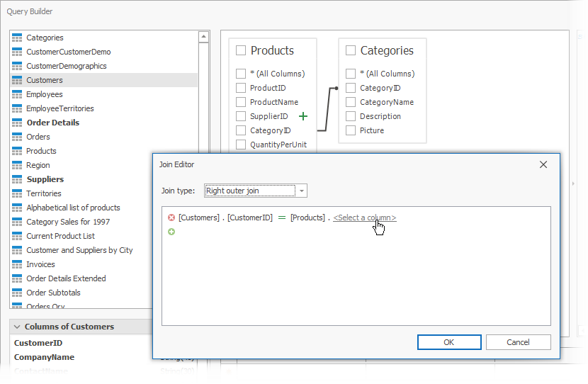The height and width of the screenshot is (384, 588).
Task: Open the Join type dropdown
Action: pyautogui.click(x=302, y=191)
